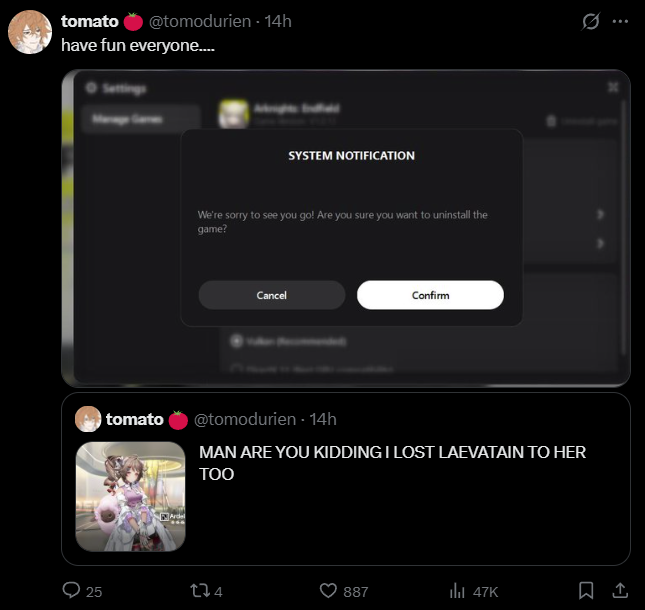645x610 pixels.
Task: Click the reply comment bubble icon
Action: click(72, 591)
